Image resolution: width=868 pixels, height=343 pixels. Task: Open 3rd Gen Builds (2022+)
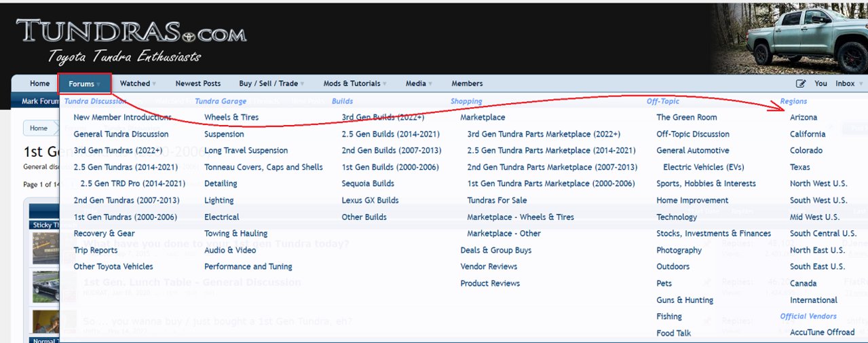tap(383, 118)
